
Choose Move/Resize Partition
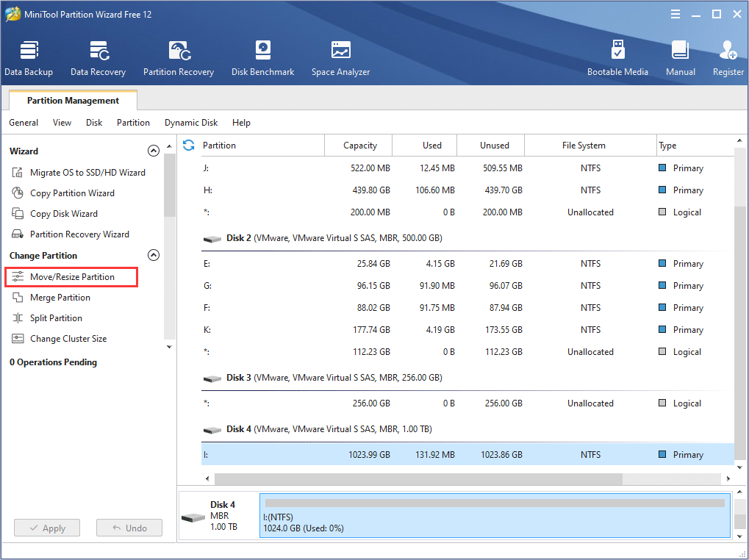(71, 277)
